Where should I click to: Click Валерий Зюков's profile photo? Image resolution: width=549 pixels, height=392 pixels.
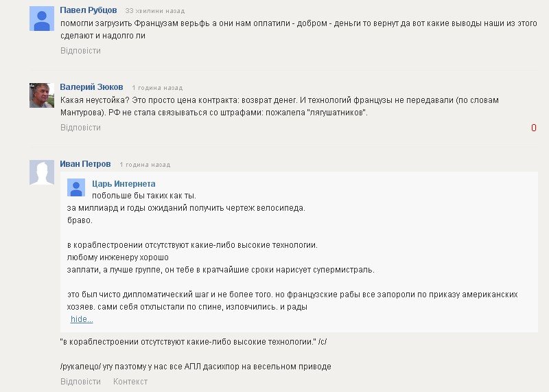pos(42,95)
